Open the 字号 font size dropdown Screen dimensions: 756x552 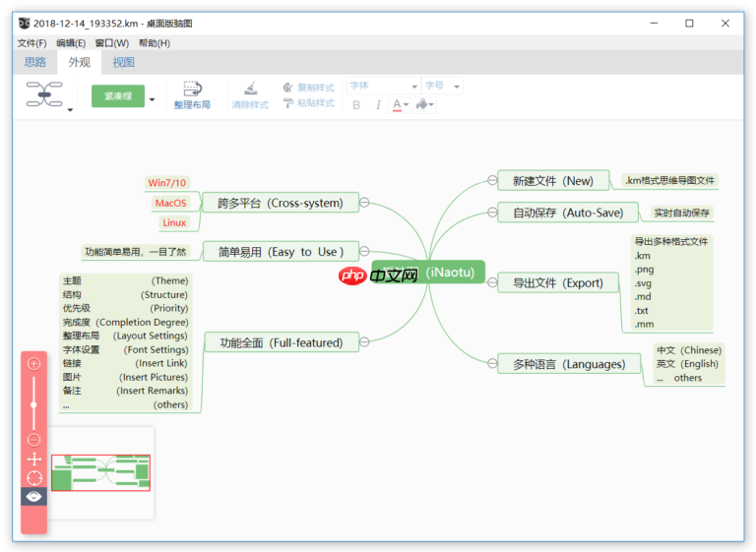tap(442, 87)
